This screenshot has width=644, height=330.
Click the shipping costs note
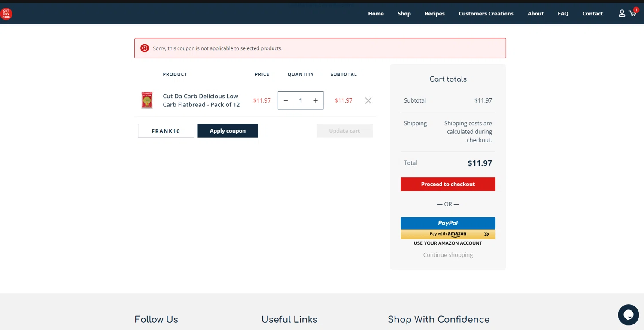[468, 132]
